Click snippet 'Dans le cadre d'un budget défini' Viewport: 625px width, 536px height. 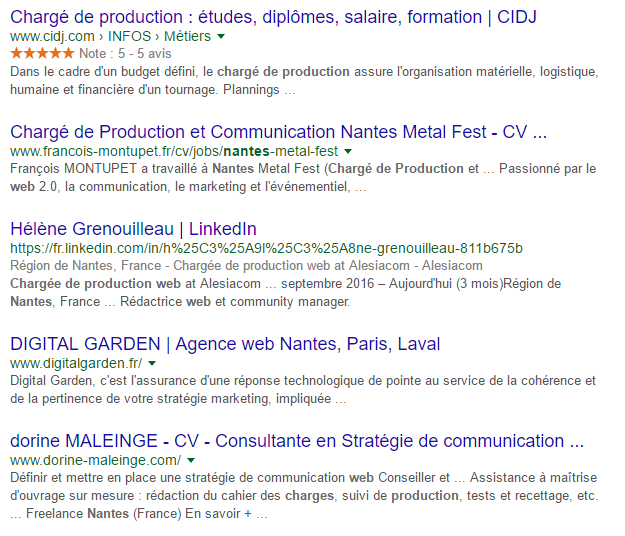(x=304, y=80)
